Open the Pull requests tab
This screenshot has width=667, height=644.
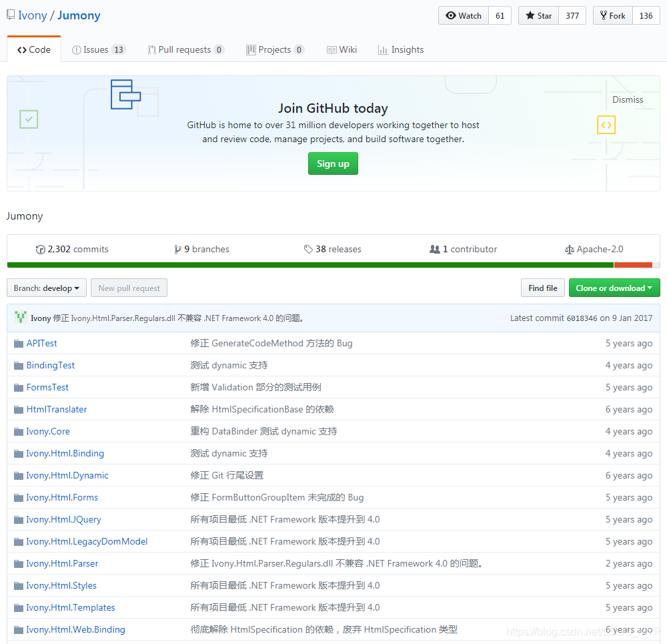tap(186, 50)
